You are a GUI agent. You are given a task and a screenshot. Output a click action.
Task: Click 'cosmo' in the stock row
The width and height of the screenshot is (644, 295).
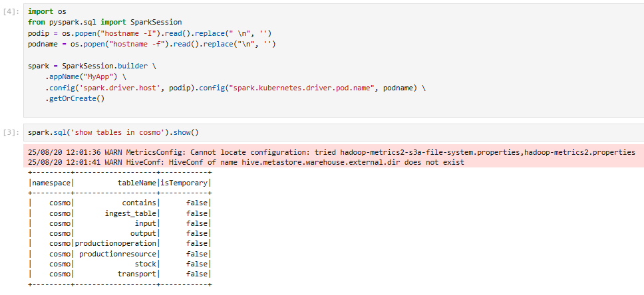pyautogui.click(x=60, y=264)
